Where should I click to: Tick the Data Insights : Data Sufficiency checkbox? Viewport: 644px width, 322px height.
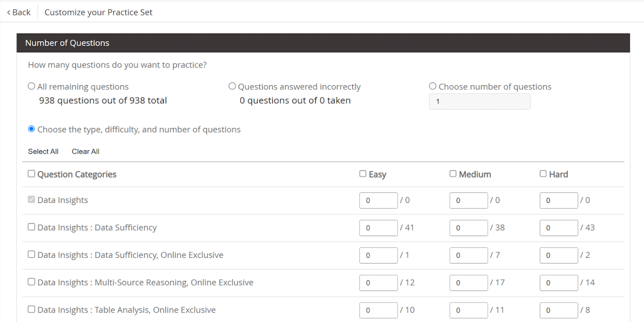[x=31, y=227]
